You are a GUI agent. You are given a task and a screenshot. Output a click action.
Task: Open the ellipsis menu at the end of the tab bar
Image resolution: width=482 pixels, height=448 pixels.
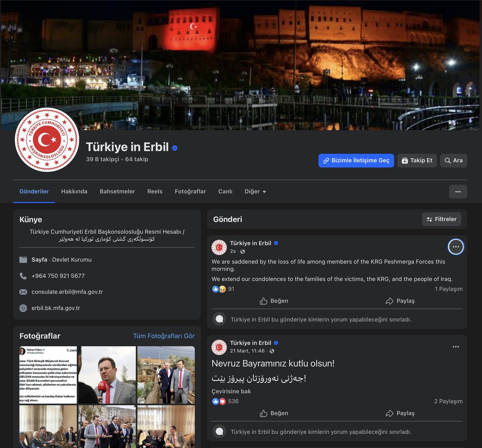coord(458,191)
